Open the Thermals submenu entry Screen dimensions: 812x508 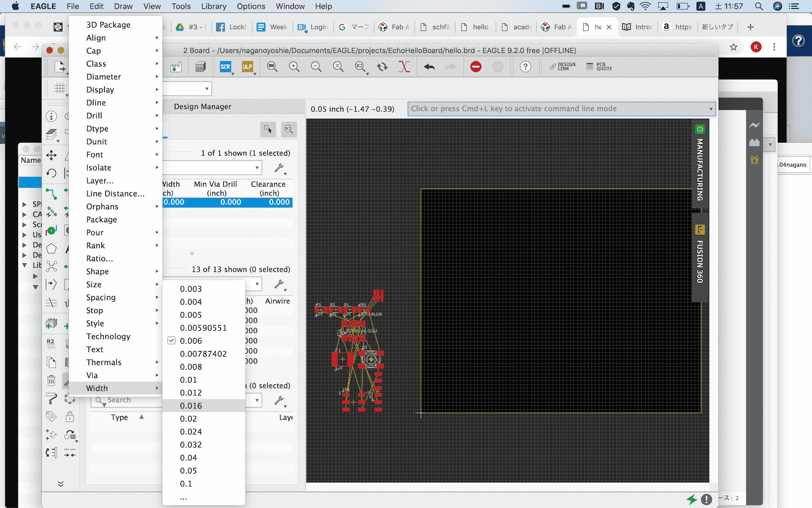(x=104, y=362)
